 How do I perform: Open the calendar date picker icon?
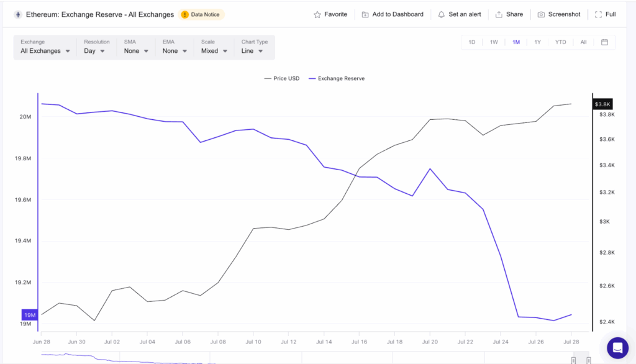click(x=604, y=42)
